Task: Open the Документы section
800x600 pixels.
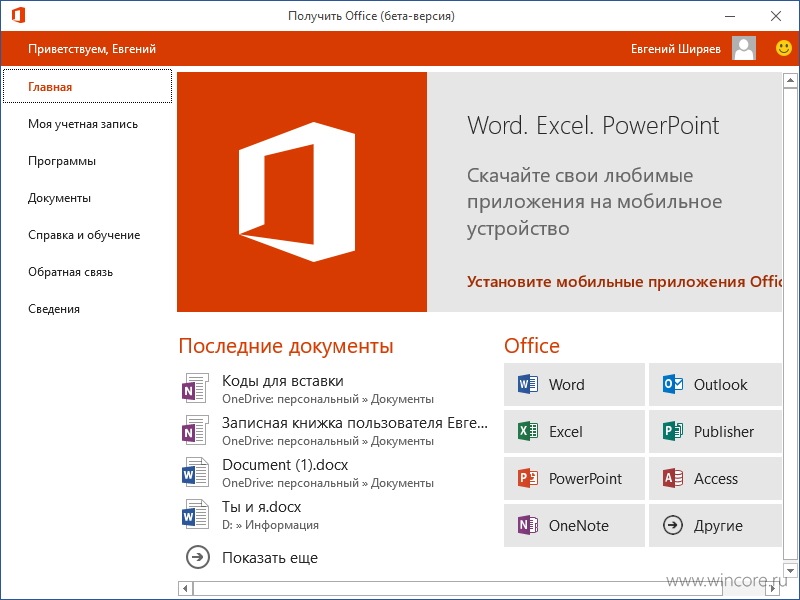Action: (x=59, y=198)
